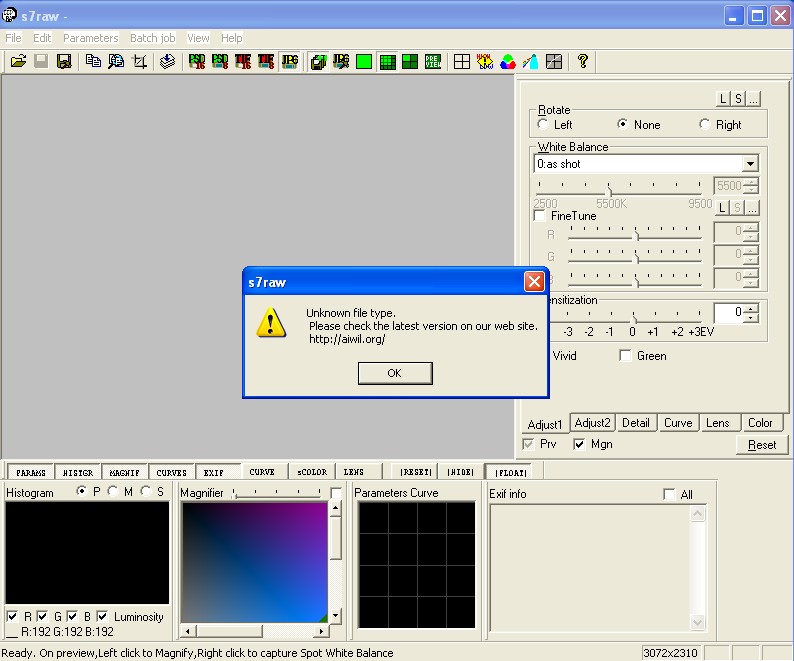The image size is (794, 661).
Task: Click the floppy disk save icon
Action: pyautogui.click(x=64, y=62)
